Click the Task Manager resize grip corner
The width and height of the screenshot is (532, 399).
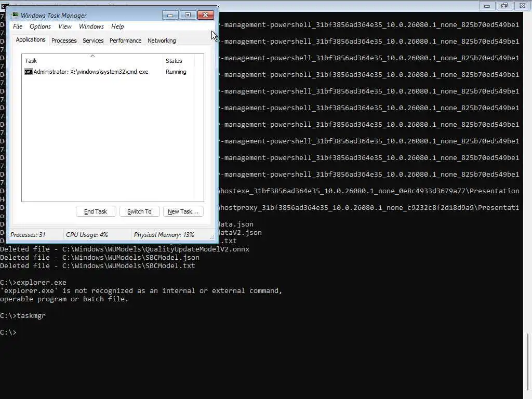(212, 237)
